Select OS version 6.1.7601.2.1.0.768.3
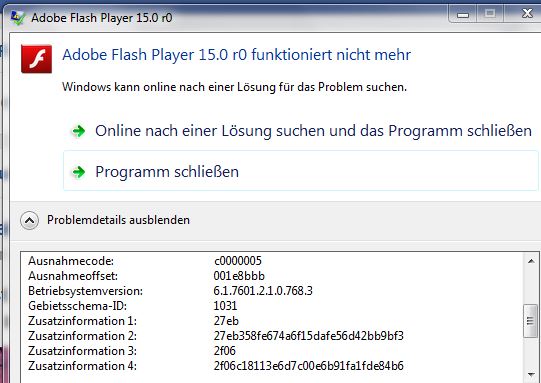This screenshot has height=383, width=541. coord(263,291)
